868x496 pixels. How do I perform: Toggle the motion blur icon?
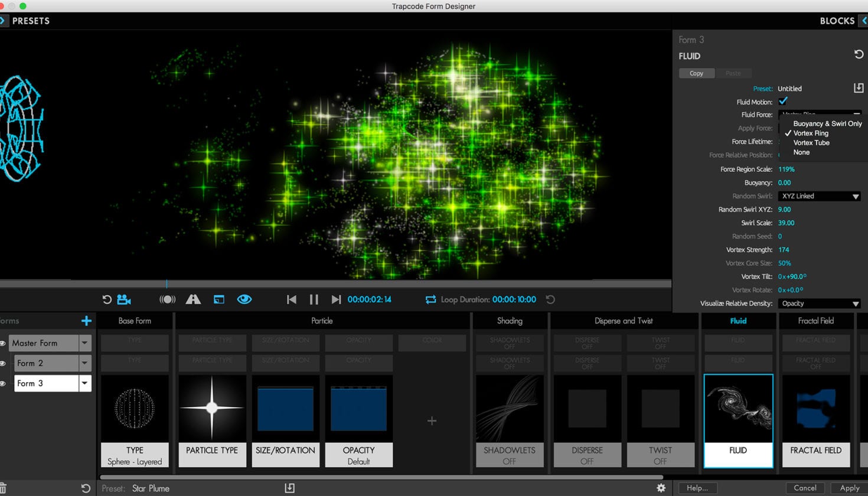click(167, 299)
